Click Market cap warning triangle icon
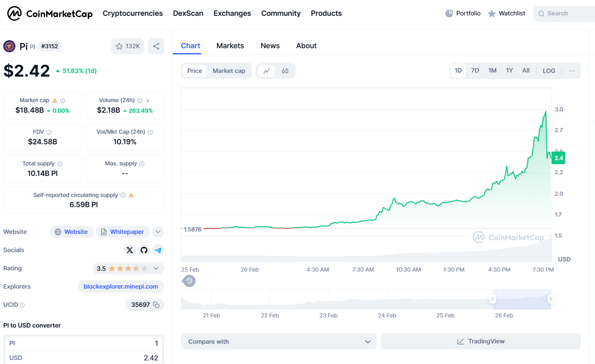Screen dimensions: 595x364 coord(55,101)
